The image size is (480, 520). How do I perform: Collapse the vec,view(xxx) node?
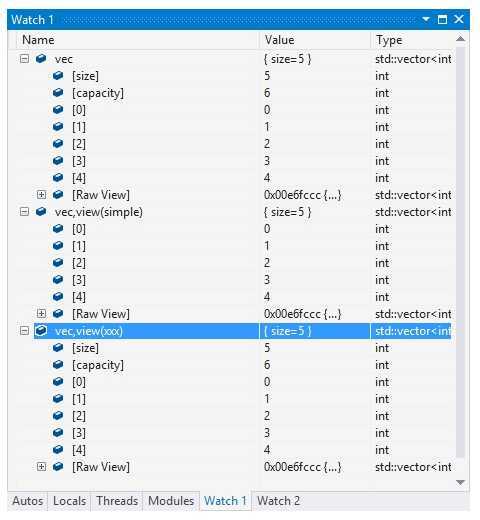click(x=24, y=331)
